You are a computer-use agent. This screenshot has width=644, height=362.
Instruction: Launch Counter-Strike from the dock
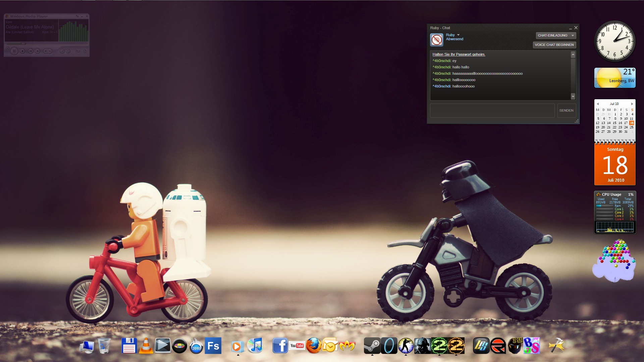click(x=406, y=345)
